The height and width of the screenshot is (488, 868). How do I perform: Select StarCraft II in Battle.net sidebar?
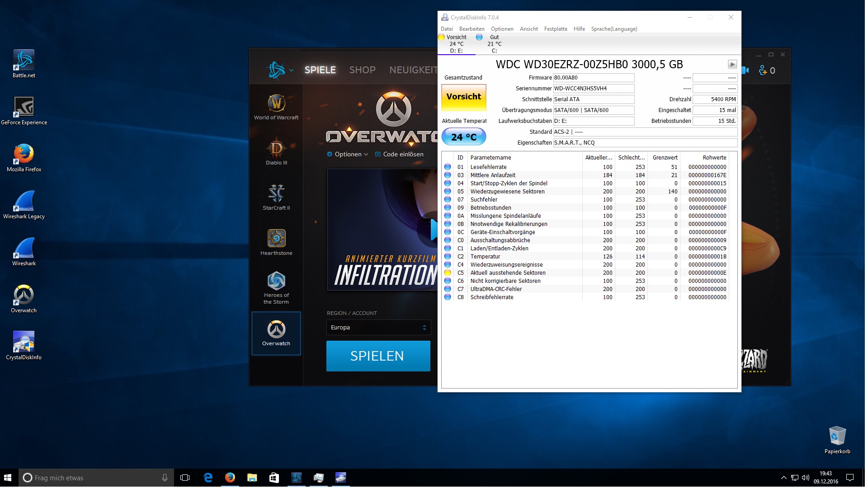point(276,197)
